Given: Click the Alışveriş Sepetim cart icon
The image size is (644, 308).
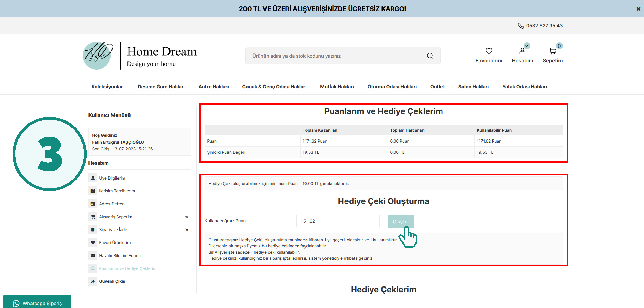Looking at the screenshot, I should [93, 217].
